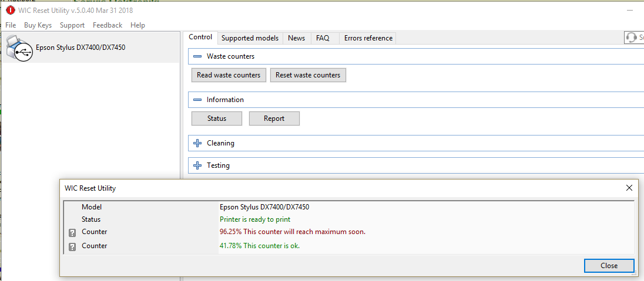Image resolution: width=644 pixels, height=281 pixels.
Task: Click the dialog resize grip at the corner
Action: [x=635, y=273]
